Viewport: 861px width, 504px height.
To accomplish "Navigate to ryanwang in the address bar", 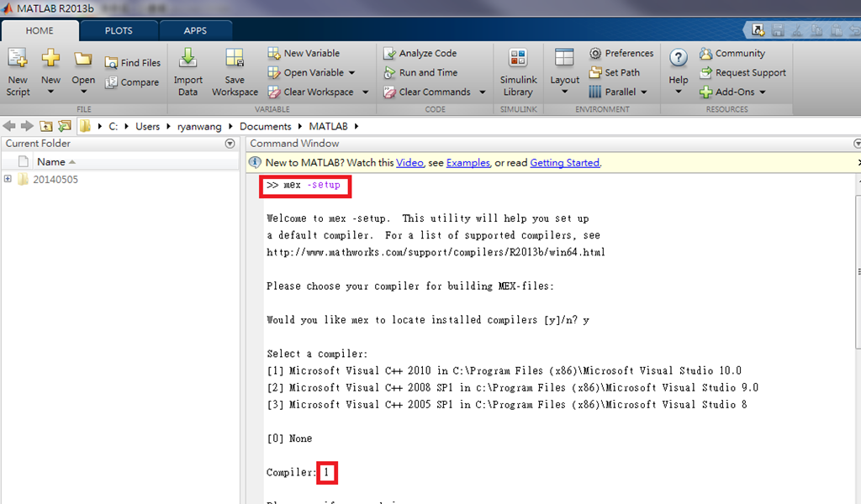I will pyautogui.click(x=199, y=127).
